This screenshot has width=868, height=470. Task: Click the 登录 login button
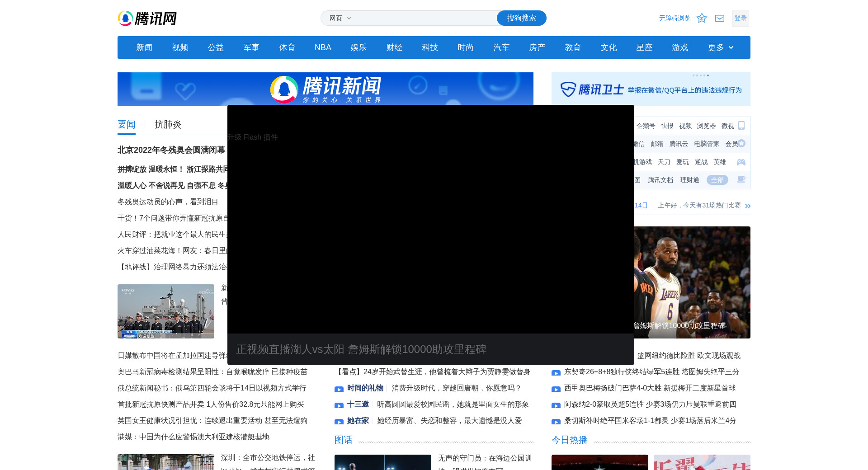tap(741, 18)
